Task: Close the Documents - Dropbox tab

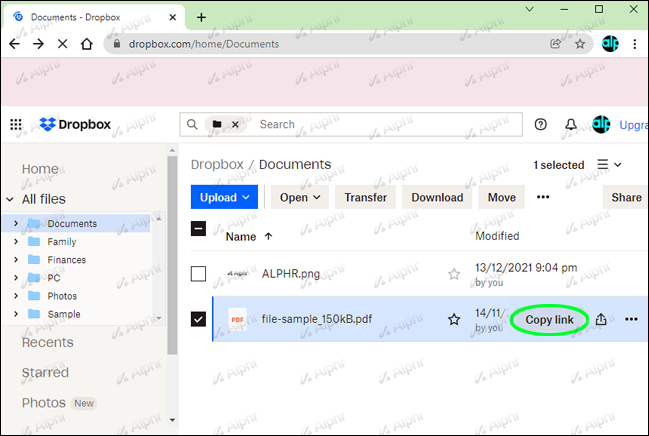Action: click(x=173, y=17)
